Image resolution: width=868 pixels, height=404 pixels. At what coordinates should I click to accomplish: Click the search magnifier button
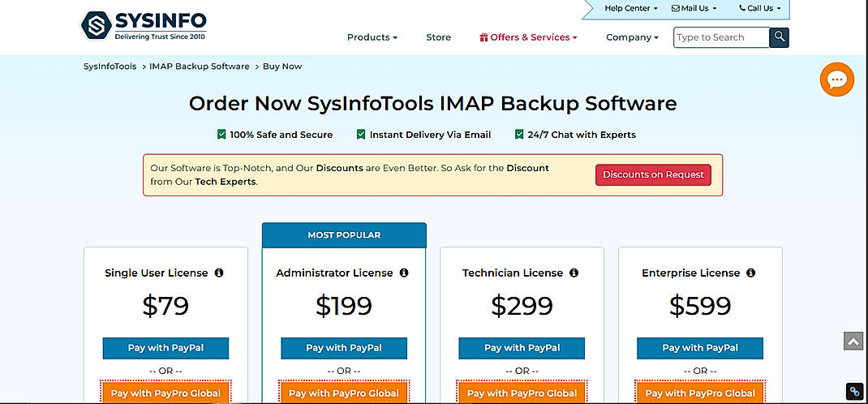pyautogui.click(x=780, y=37)
